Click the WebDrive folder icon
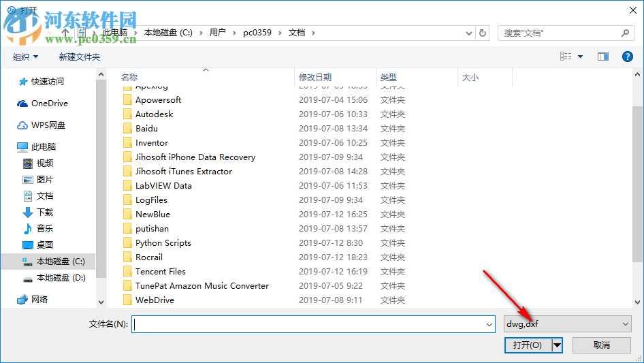 pos(128,300)
